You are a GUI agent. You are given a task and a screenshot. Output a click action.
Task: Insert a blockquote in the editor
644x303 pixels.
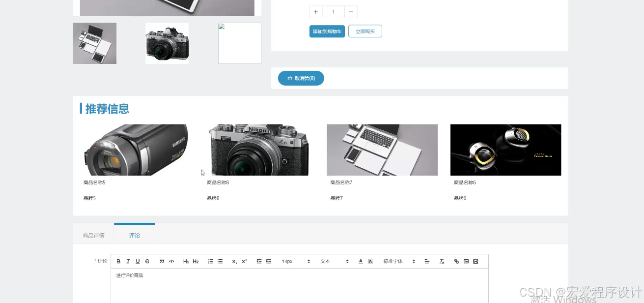[162, 261]
